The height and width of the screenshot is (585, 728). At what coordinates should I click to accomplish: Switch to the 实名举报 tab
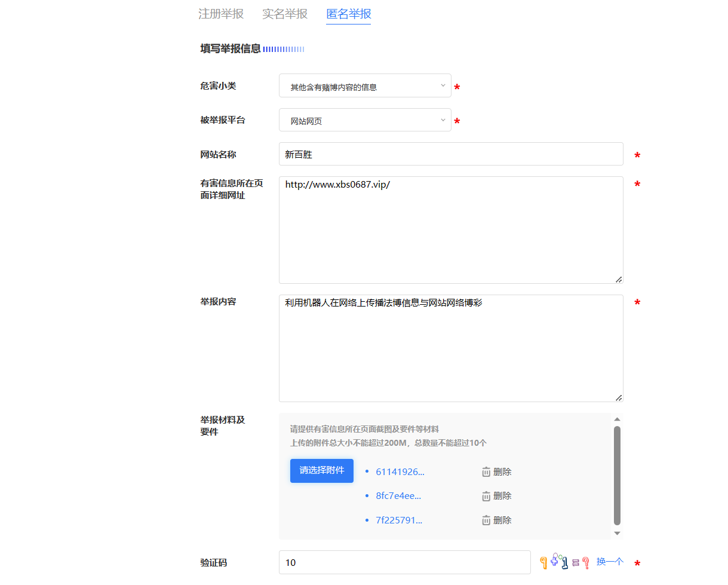tap(285, 14)
